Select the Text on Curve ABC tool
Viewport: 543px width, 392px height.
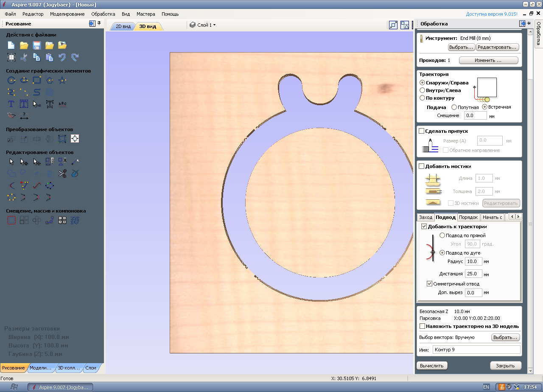coord(62,104)
